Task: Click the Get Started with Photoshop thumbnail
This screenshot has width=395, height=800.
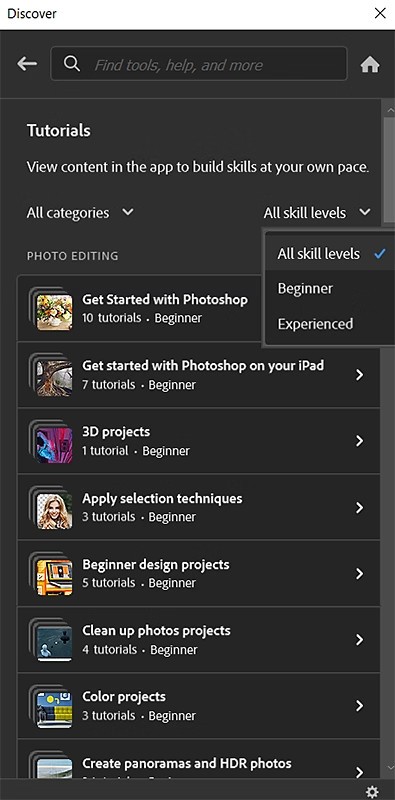Action: 54,312
